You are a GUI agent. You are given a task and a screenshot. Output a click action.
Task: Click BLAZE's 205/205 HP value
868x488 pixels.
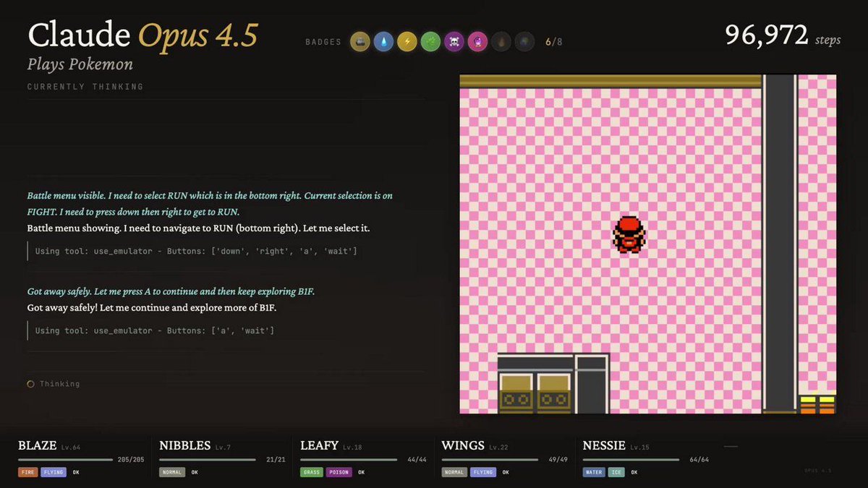131,460
